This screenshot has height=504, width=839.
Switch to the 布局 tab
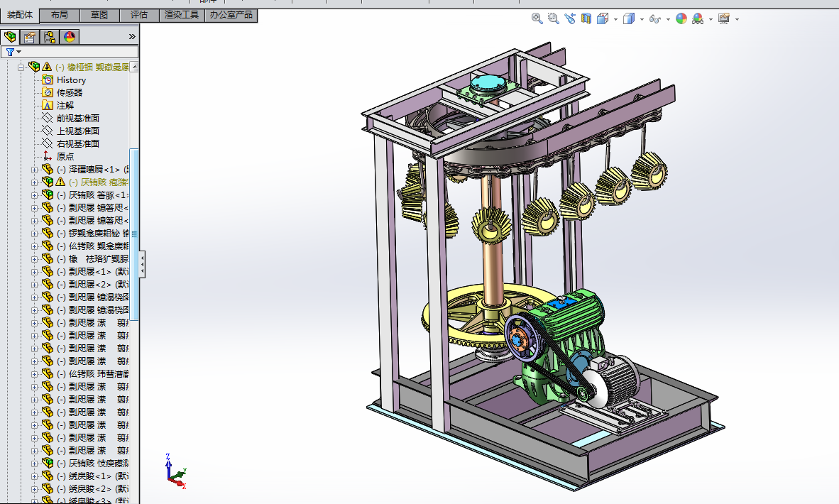pyautogui.click(x=60, y=14)
